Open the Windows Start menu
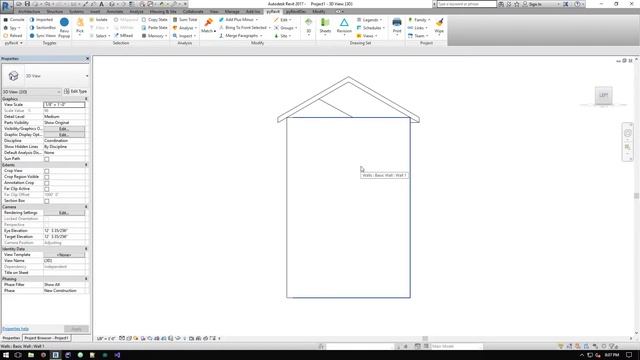The image size is (640, 360). coord(6,355)
